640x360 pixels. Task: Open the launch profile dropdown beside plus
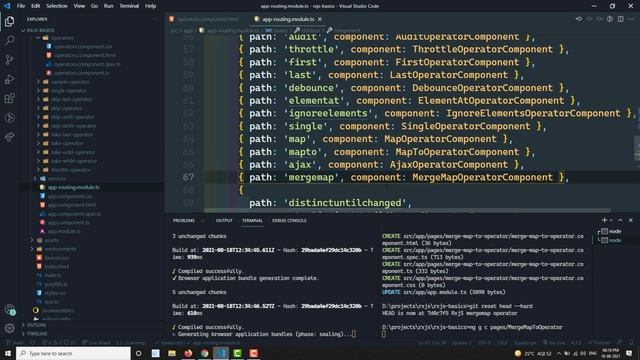(x=611, y=220)
